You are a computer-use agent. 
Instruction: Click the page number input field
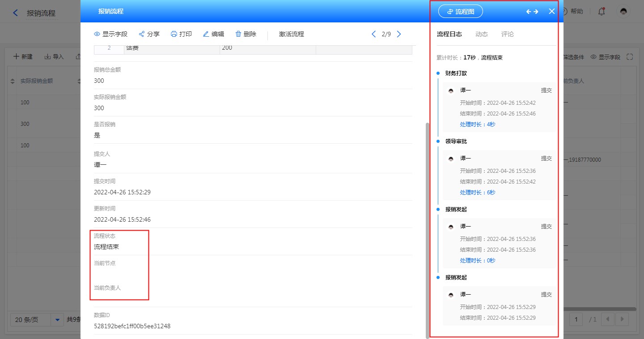(x=577, y=320)
